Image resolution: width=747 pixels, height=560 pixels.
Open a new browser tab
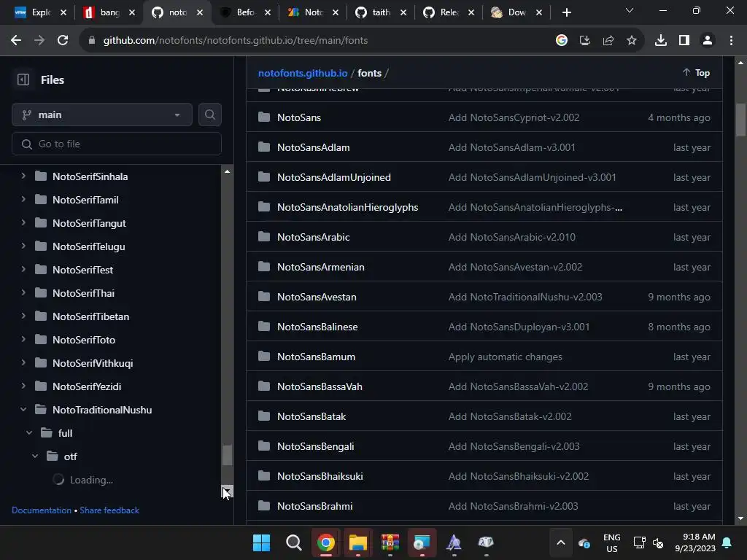pos(566,12)
